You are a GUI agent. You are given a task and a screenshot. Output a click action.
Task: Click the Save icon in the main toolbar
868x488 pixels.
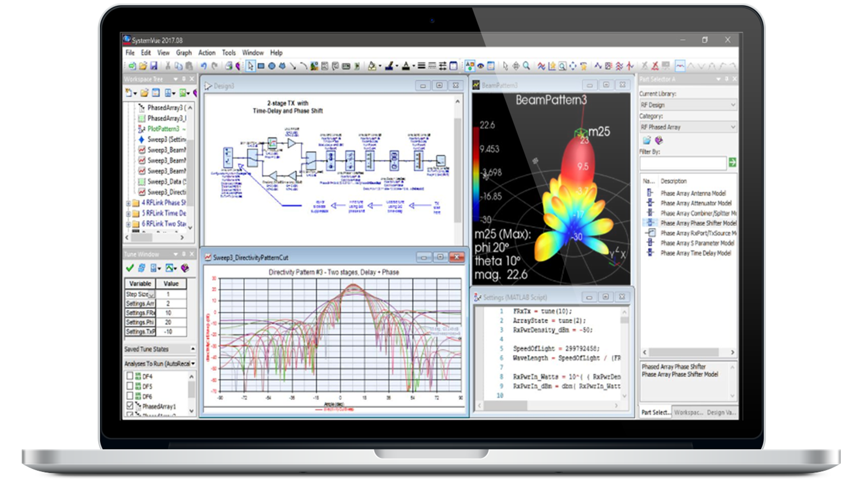tap(154, 65)
